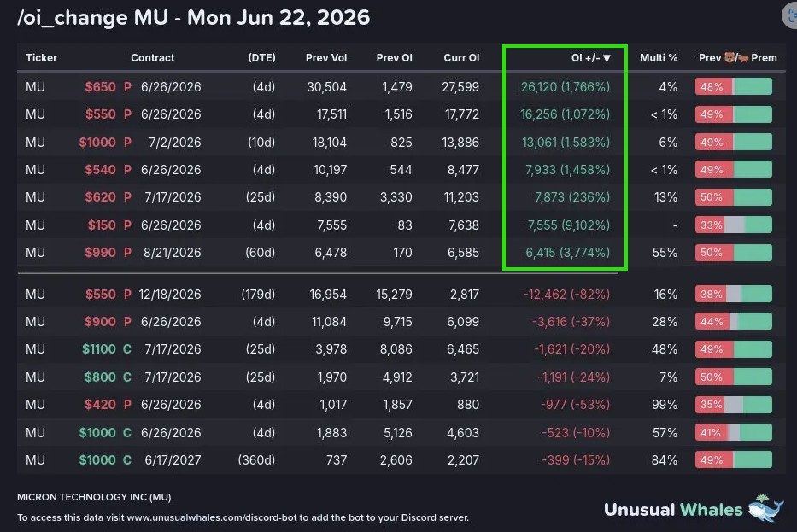Image resolution: width=797 pixels, height=532 pixels.
Task: Select the Curr OI column header
Action: coord(461,58)
